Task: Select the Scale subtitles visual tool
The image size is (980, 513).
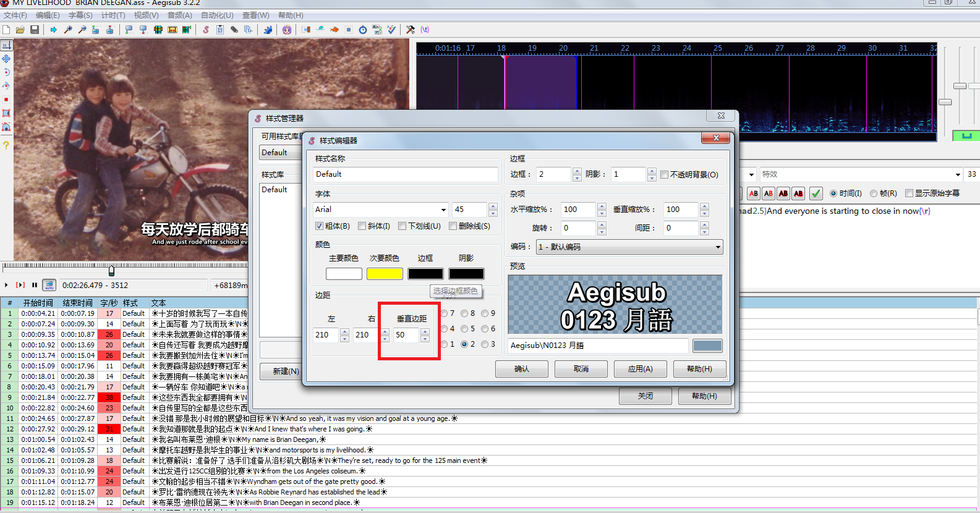Action: point(6,100)
